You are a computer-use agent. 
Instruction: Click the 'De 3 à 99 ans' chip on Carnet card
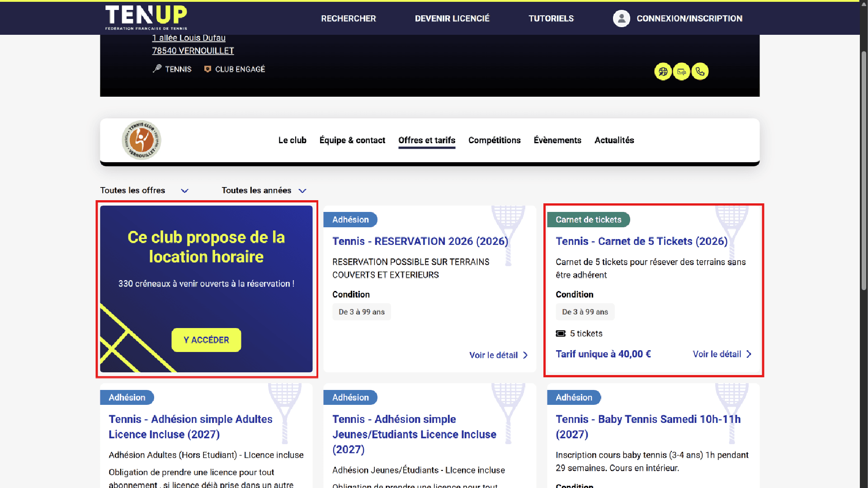tap(585, 312)
